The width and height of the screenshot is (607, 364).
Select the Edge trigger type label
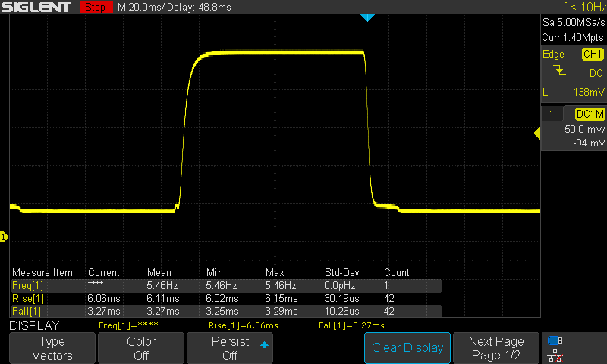tap(553, 54)
